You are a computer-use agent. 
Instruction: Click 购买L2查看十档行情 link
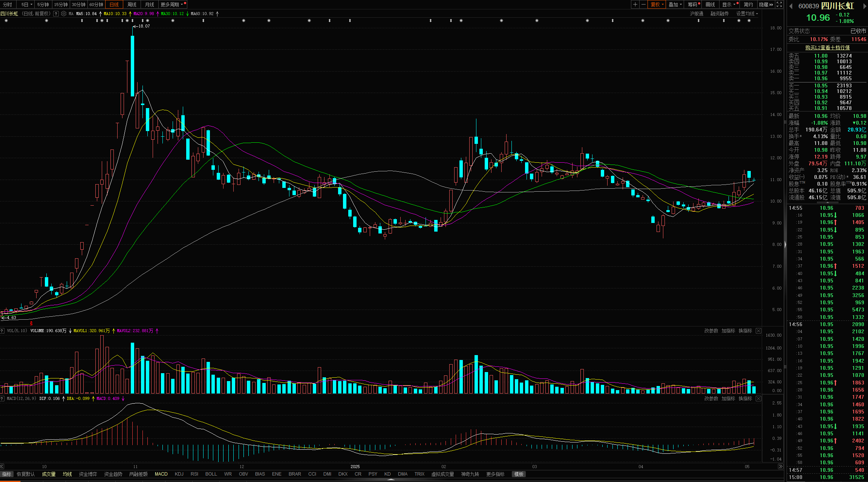tap(827, 47)
